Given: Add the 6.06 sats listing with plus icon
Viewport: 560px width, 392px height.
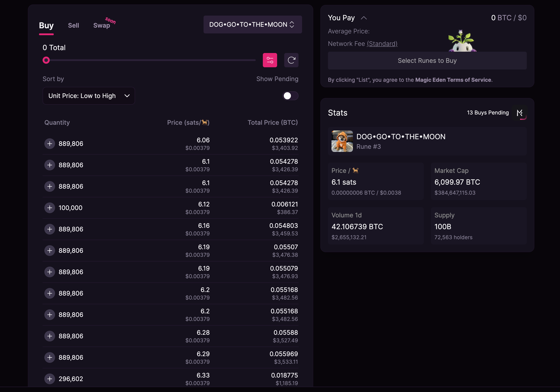Looking at the screenshot, I should click(x=49, y=143).
